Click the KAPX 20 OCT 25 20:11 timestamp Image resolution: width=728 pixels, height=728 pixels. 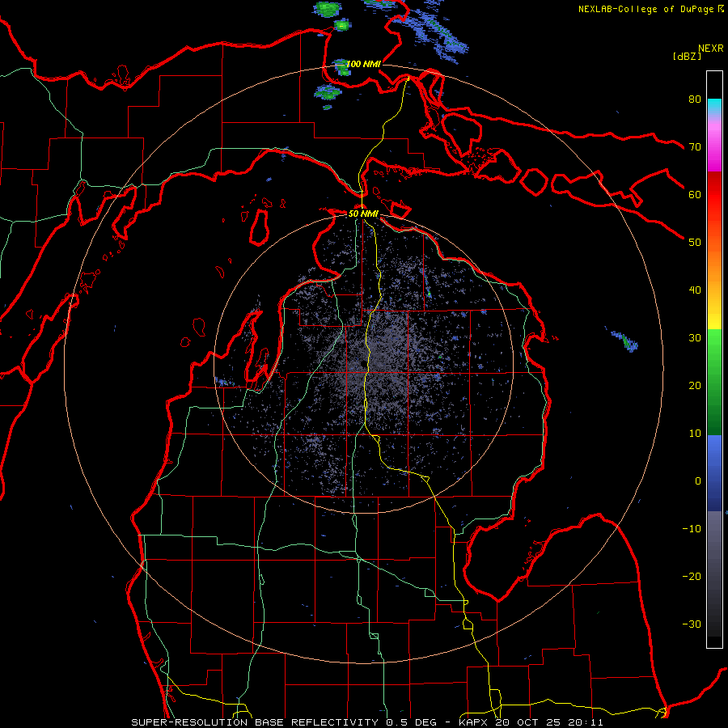[531, 722]
